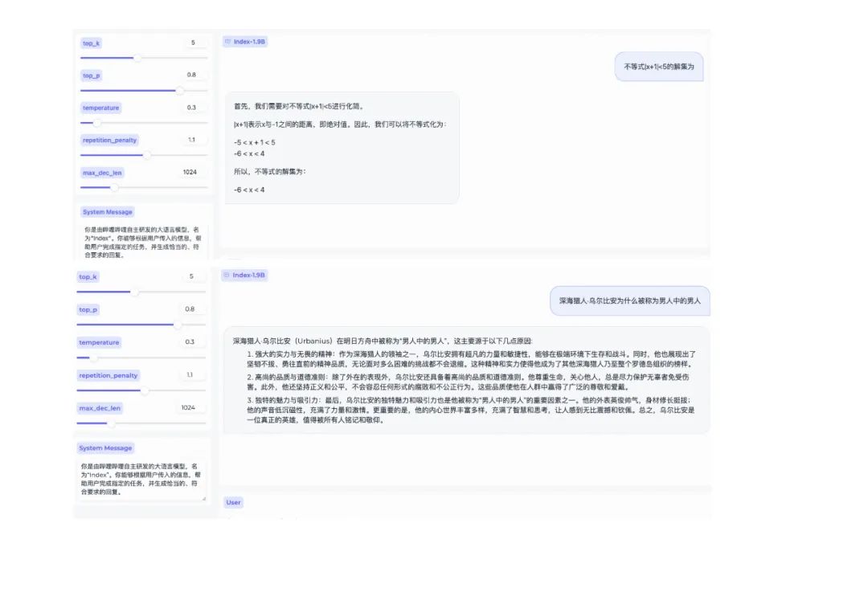Click the model icon on the Index-1.9B badge
The width and height of the screenshot is (868, 613).
[227, 42]
